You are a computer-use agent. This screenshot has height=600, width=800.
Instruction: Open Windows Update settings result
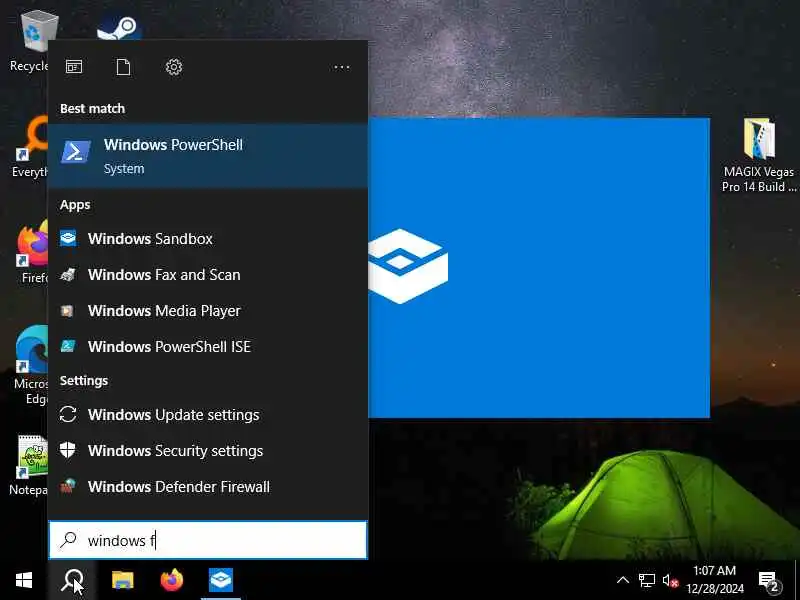click(x=208, y=415)
